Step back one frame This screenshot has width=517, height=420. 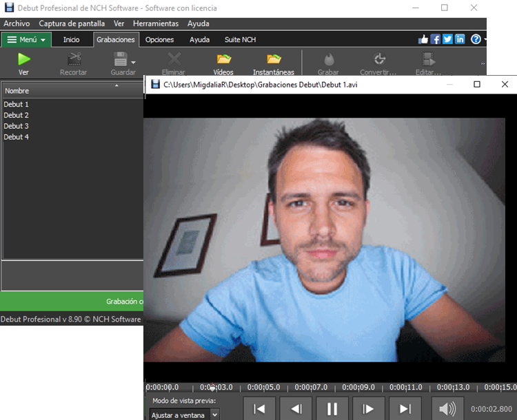point(296,408)
